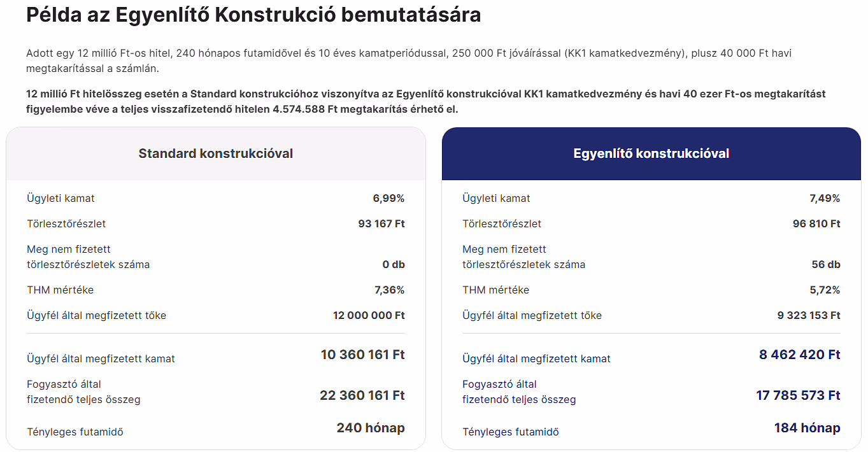Screen dimensions: 868x452
Task: Click the "0 db" unpaid installments value
Action: point(393,265)
